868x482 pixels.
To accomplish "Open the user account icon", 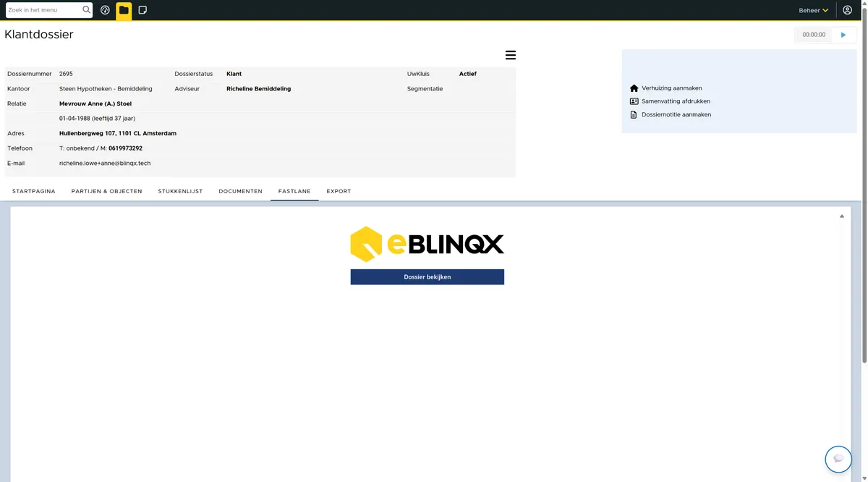I will 848,10.
